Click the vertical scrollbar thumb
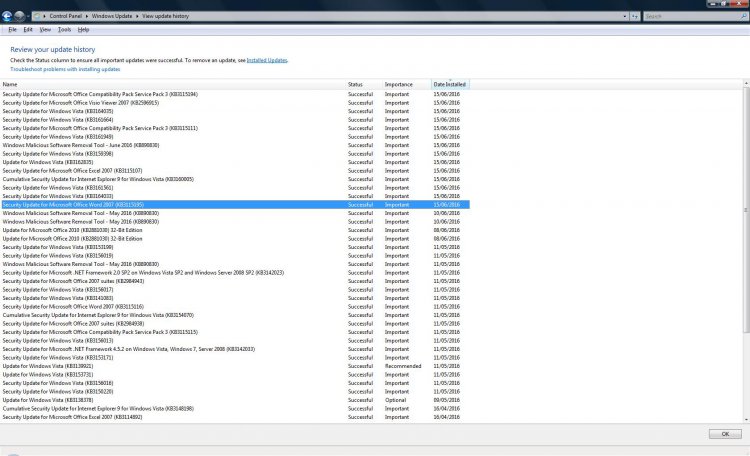The width and height of the screenshot is (750, 456). (746, 210)
